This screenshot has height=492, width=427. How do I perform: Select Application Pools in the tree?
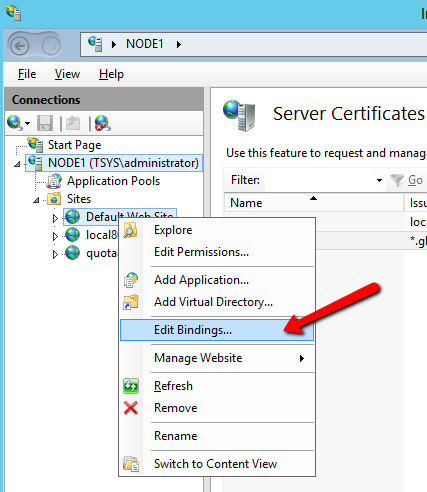[x=113, y=181]
